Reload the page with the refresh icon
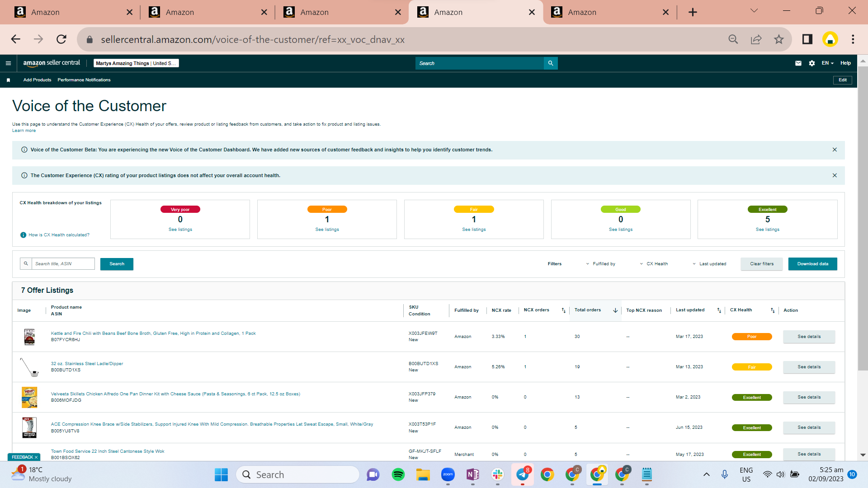Screen dimensions: 868x488 pyautogui.click(x=61, y=39)
